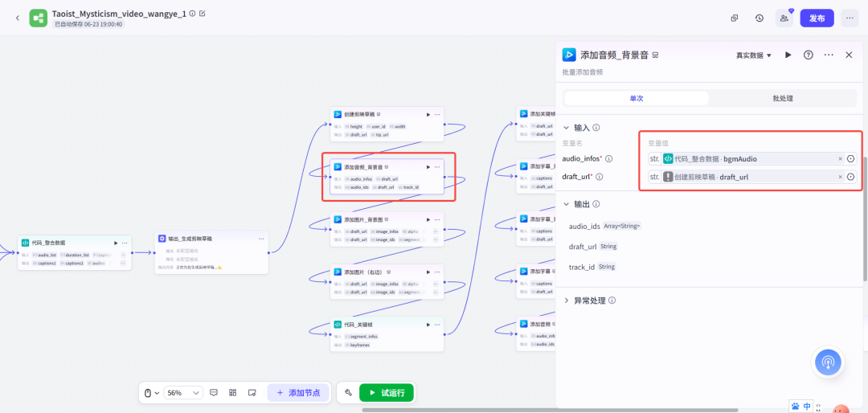The image size is (868, 413).
Task: Run the 添加音频_背景音 node from panel header
Action: point(788,55)
